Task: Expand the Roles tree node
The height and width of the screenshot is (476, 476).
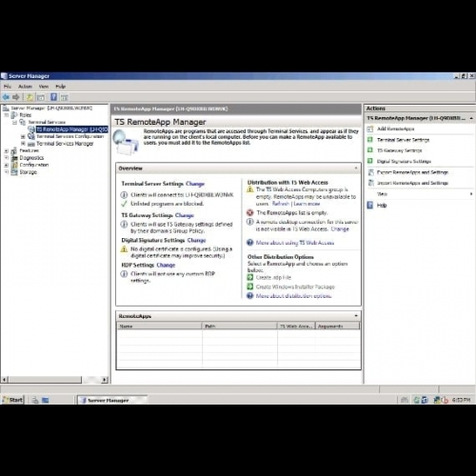Action: (x=6, y=115)
